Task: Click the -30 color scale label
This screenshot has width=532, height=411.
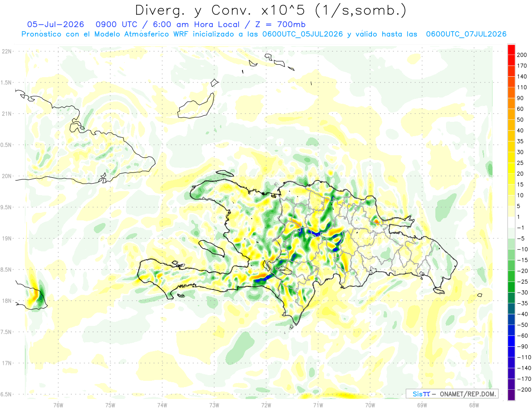Action: coord(524,293)
